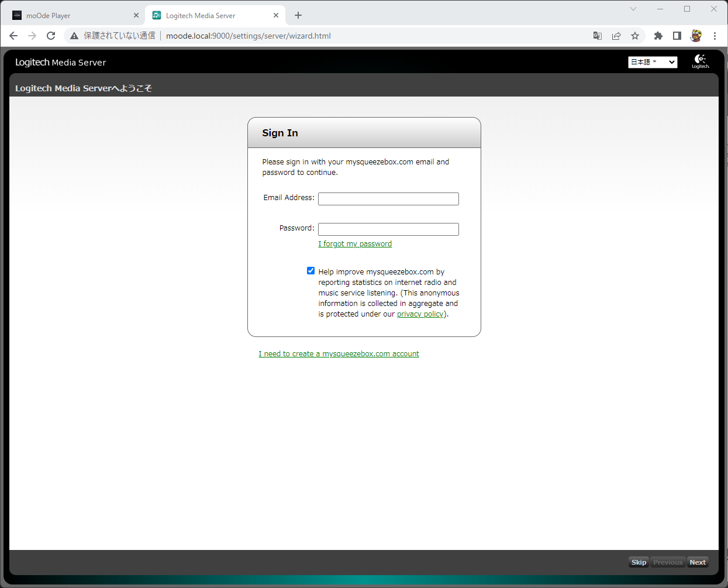
Task: Minimize the browser window
Action: tap(660, 9)
